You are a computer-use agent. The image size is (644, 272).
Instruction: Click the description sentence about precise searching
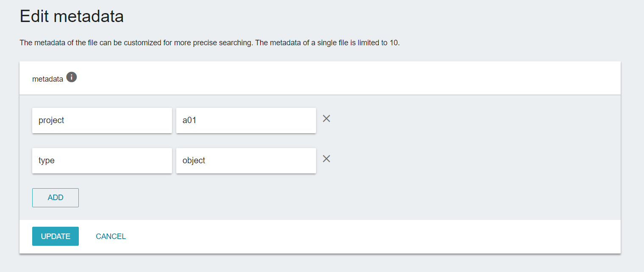136,43
